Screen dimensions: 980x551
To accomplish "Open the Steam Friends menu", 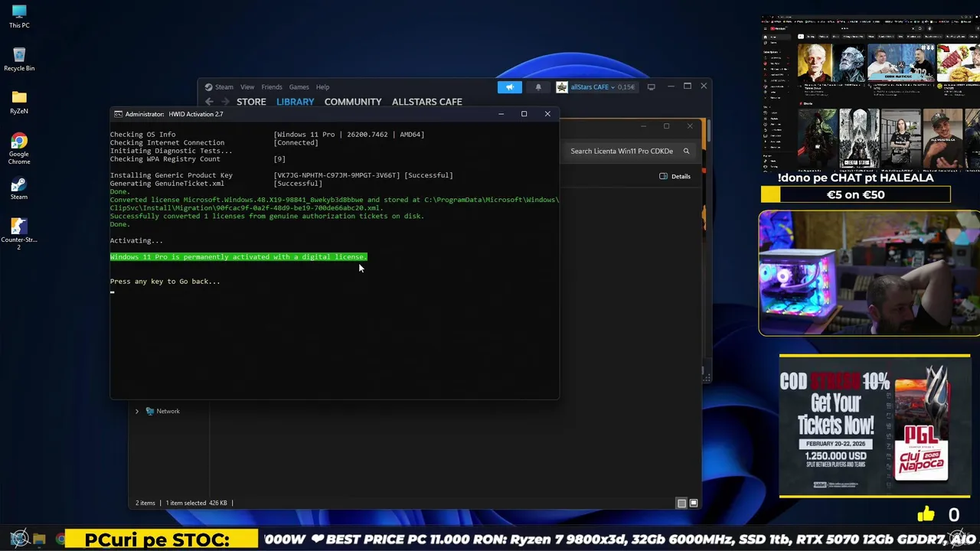I will coord(272,86).
